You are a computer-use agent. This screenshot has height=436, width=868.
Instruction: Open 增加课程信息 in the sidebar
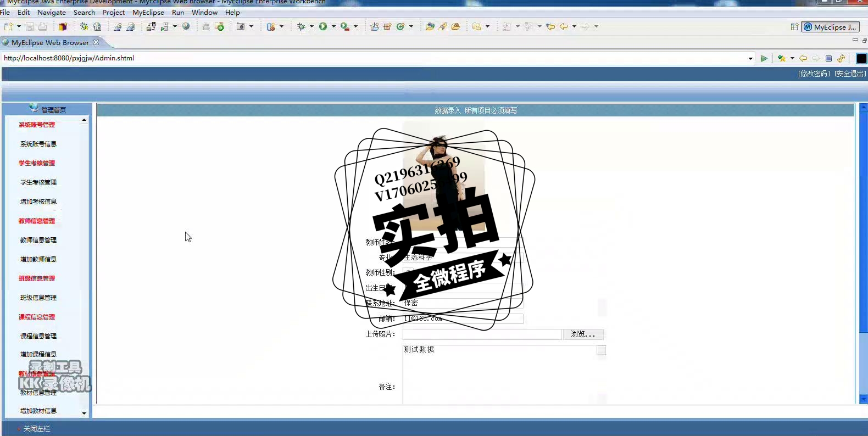38,354
